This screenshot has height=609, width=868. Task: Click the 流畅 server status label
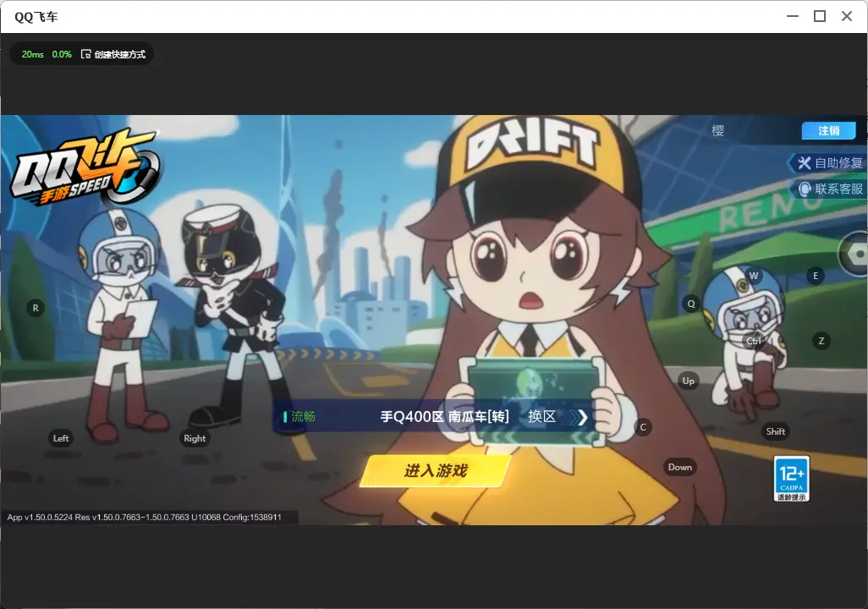point(303,416)
